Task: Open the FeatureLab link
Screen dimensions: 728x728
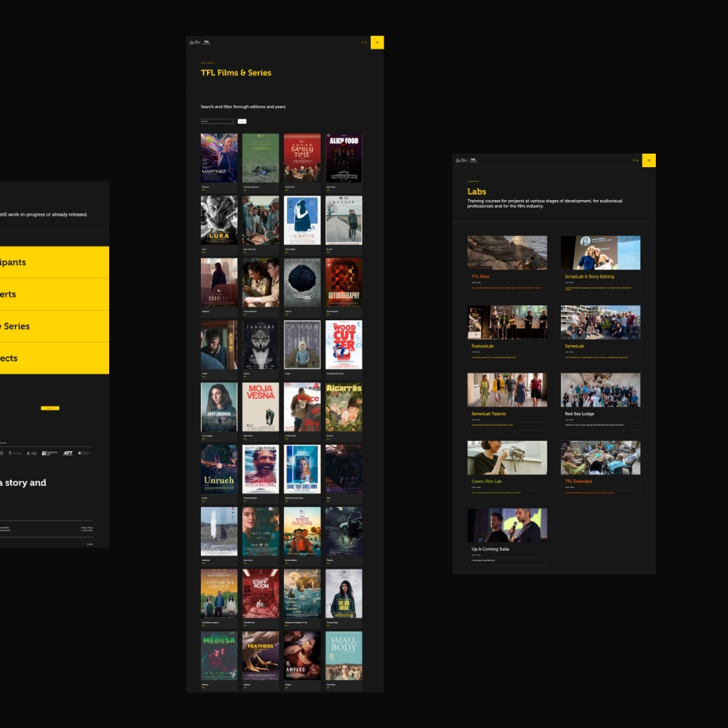Action: coord(483,346)
